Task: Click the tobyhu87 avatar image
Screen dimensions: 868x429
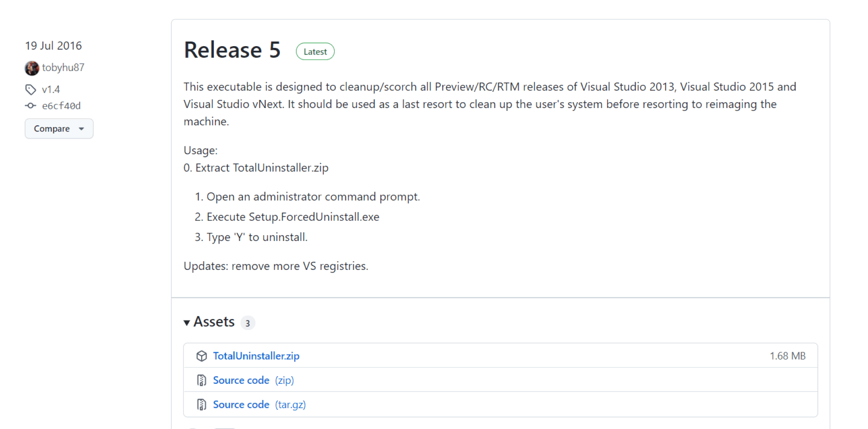Action: [32, 68]
